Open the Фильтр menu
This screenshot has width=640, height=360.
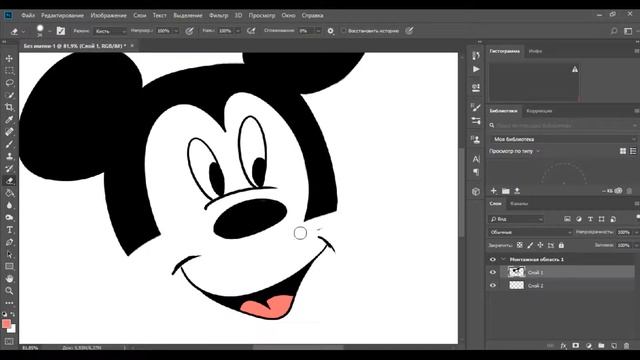(x=218, y=15)
